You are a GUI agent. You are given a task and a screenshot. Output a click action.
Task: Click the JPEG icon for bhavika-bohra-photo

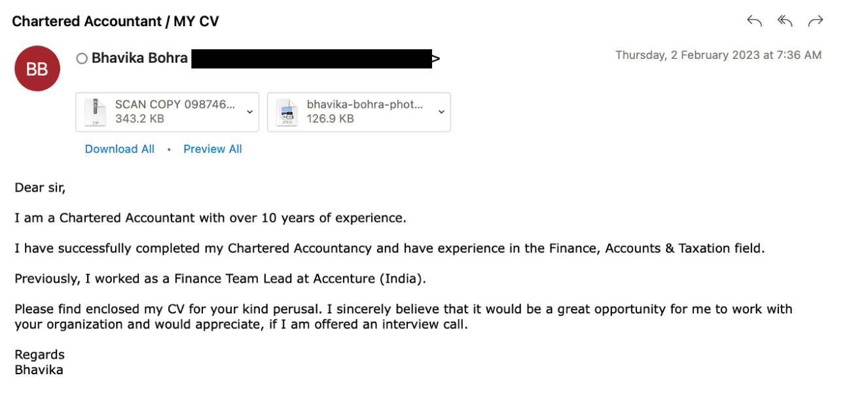pyautogui.click(x=287, y=112)
